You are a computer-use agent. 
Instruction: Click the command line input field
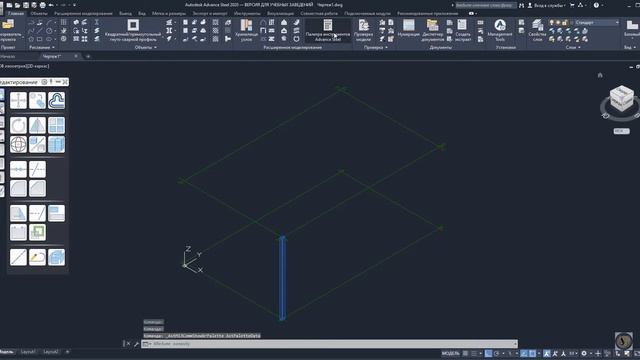click(x=330, y=344)
